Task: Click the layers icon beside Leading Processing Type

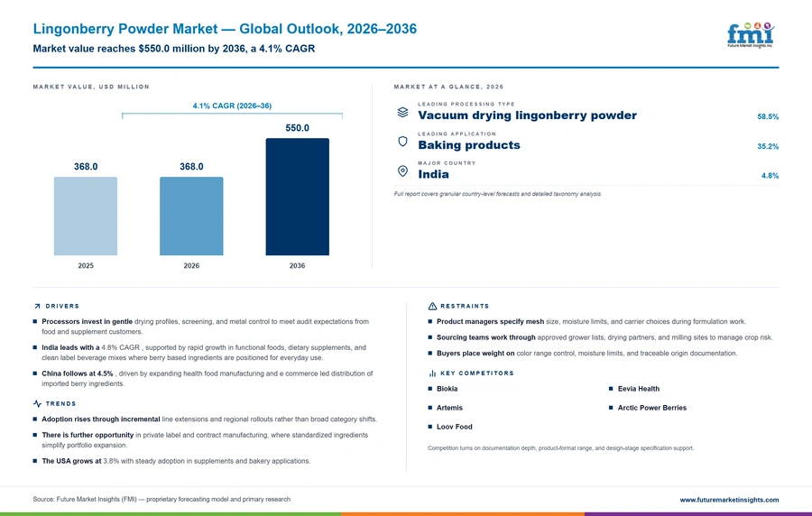Action: tap(402, 112)
